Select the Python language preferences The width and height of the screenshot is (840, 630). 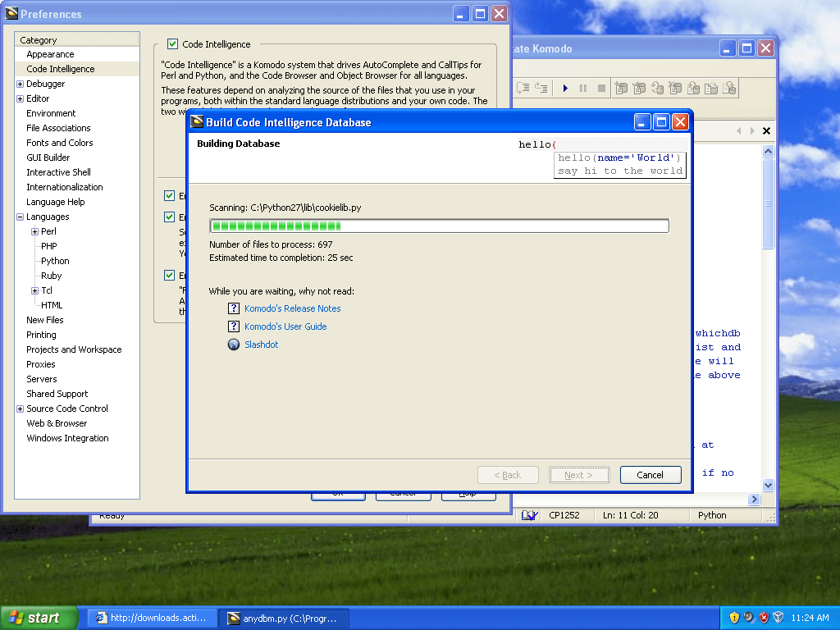point(55,261)
